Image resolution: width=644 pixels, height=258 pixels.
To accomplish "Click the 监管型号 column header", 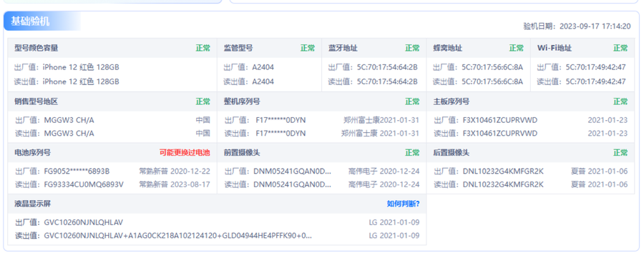I will coord(238,48).
